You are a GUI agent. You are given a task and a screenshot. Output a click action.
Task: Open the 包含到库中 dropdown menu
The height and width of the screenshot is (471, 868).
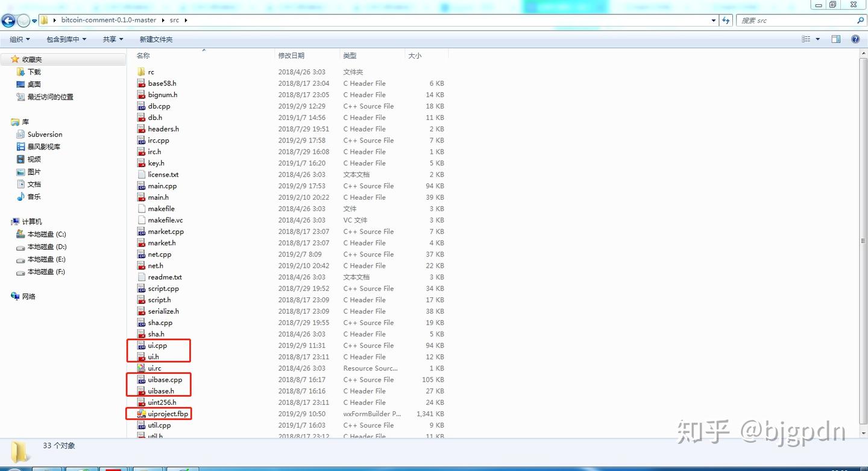coord(66,39)
